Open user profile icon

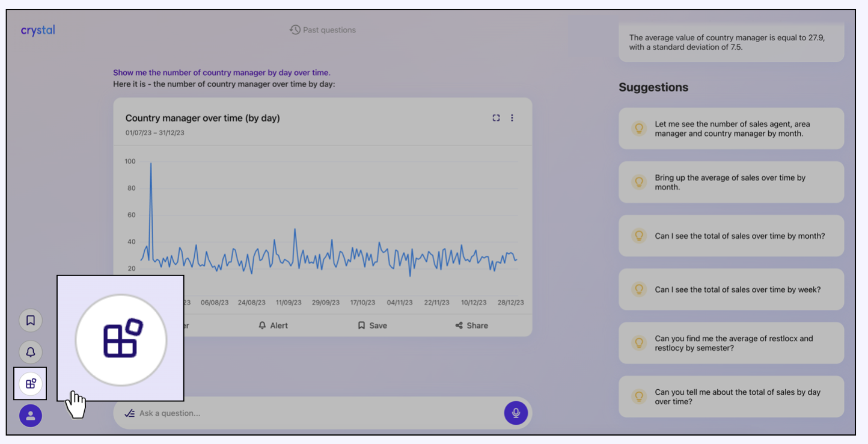[x=31, y=416]
